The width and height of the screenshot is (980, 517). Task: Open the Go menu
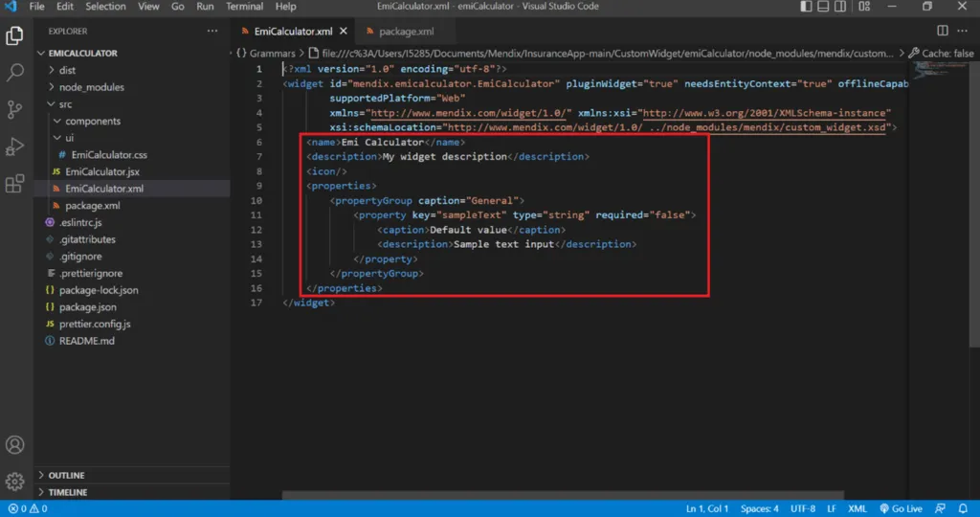(178, 7)
